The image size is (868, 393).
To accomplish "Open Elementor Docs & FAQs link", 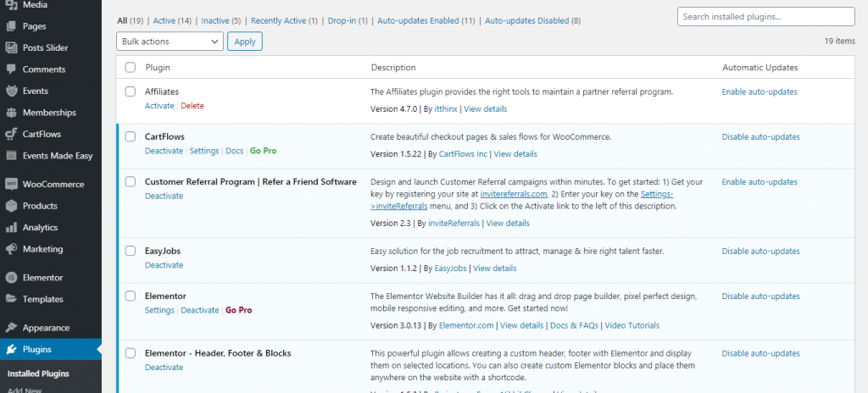I will pyautogui.click(x=574, y=325).
